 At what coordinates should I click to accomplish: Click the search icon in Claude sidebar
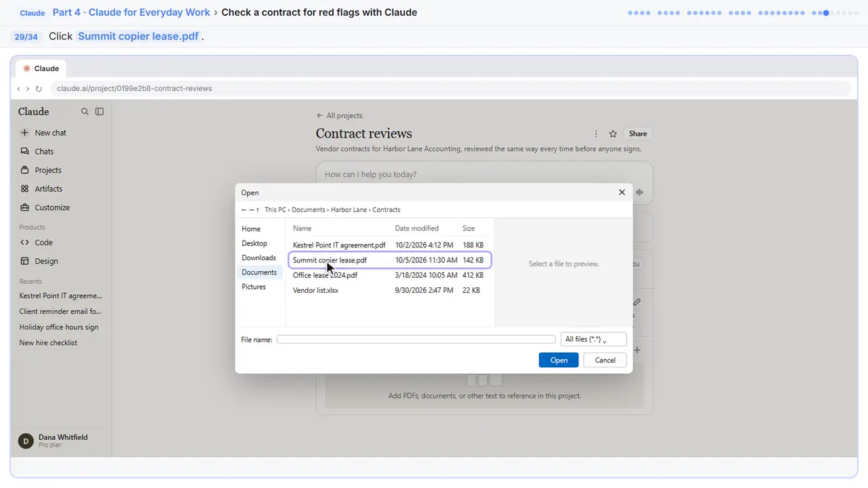click(x=85, y=112)
